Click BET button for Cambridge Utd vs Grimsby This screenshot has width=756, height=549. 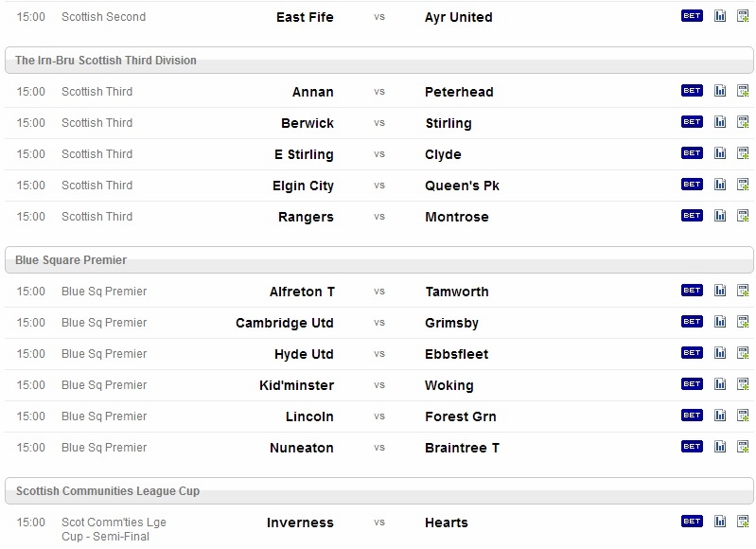692,321
